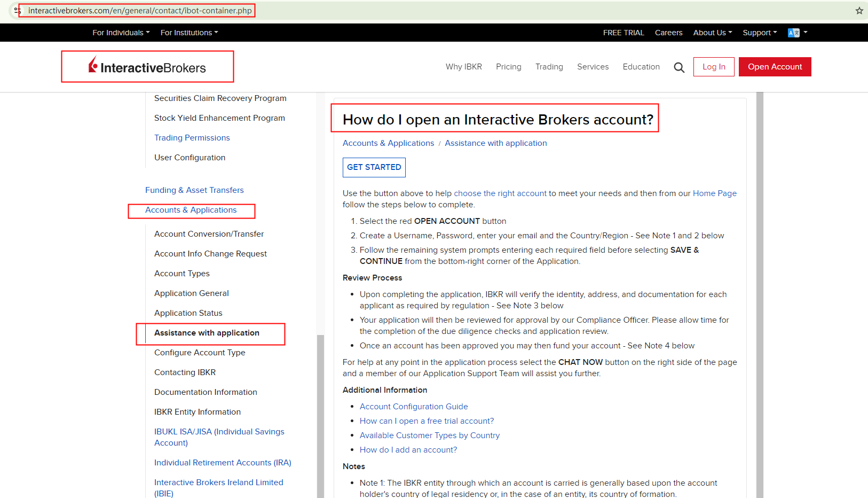Select the Pricing menu item
The width and height of the screenshot is (868, 498).
point(508,67)
